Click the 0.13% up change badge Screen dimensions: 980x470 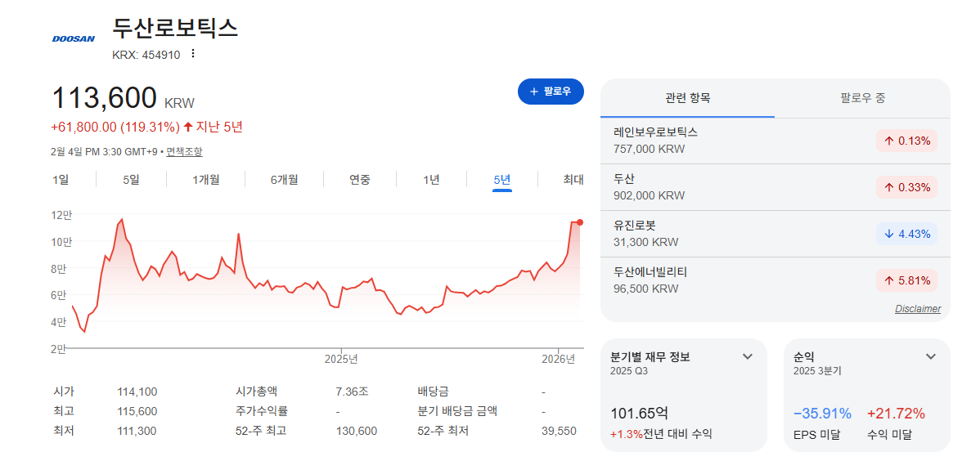tap(907, 141)
